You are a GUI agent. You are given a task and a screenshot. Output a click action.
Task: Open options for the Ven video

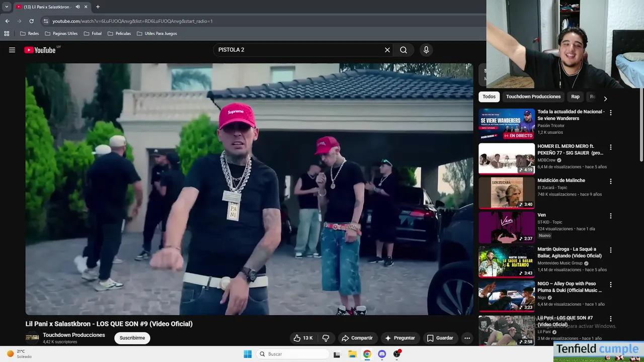click(611, 216)
